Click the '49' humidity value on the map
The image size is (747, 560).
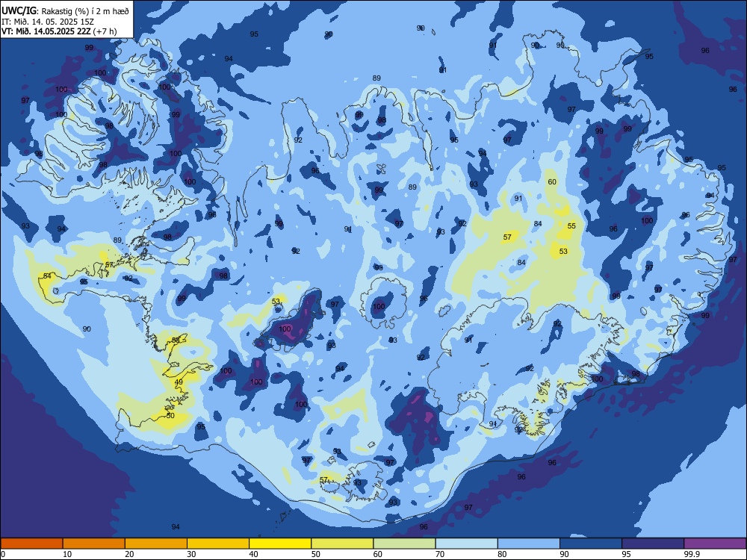179,382
